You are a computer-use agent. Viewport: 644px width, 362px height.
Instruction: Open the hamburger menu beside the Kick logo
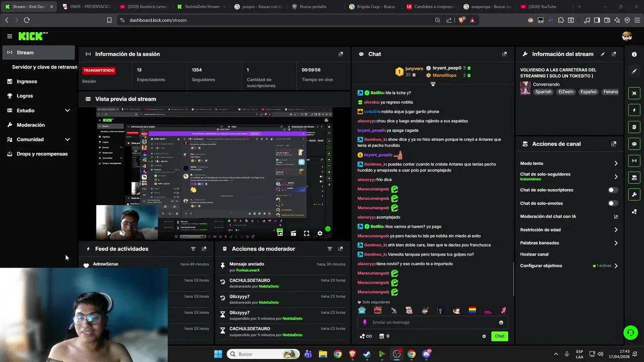(x=10, y=36)
